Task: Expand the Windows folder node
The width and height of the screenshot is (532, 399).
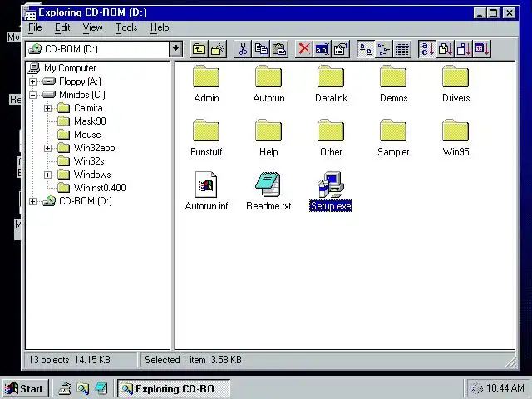Action: click(48, 175)
